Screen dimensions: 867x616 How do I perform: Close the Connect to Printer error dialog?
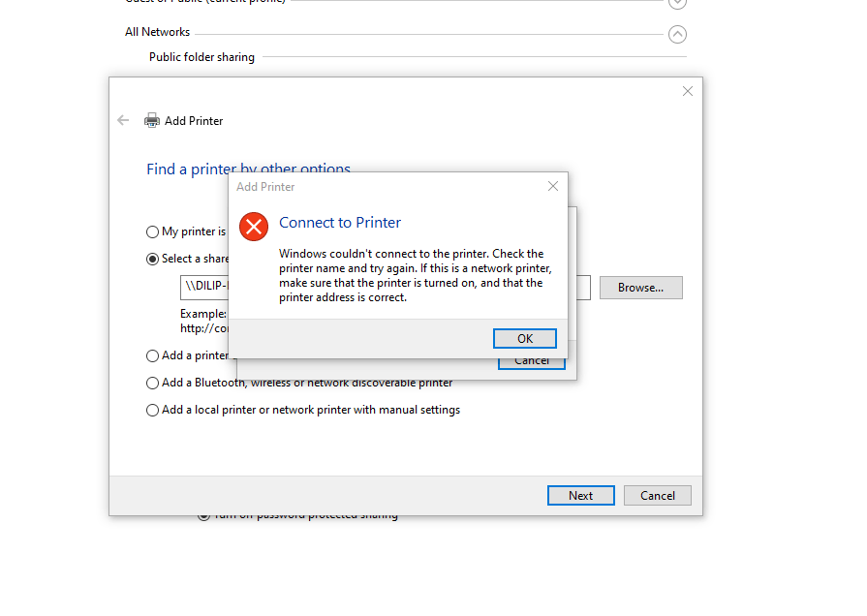[x=553, y=186]
